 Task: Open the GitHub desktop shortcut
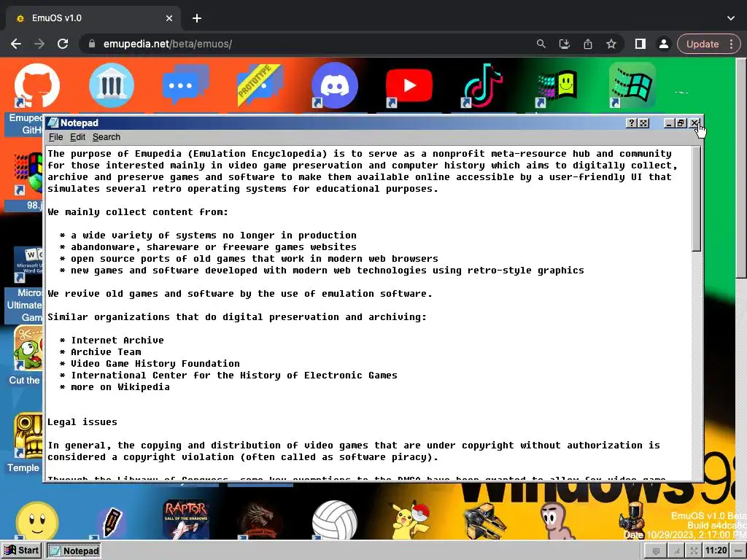pyautogui.click(x=36, y=86)
